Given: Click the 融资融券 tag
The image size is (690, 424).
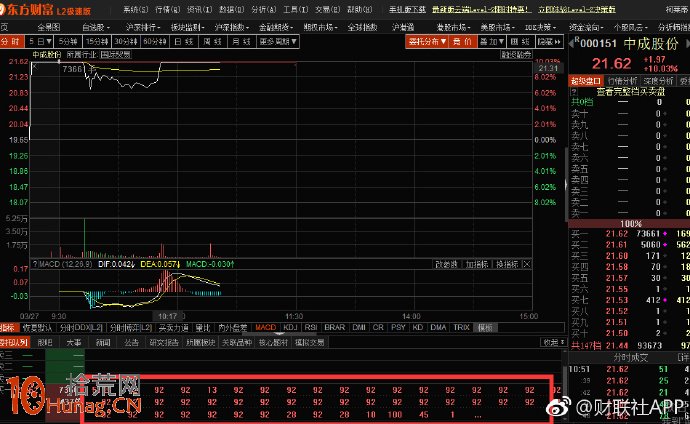Looking at the screenshot, I should (x=516, y=55).
